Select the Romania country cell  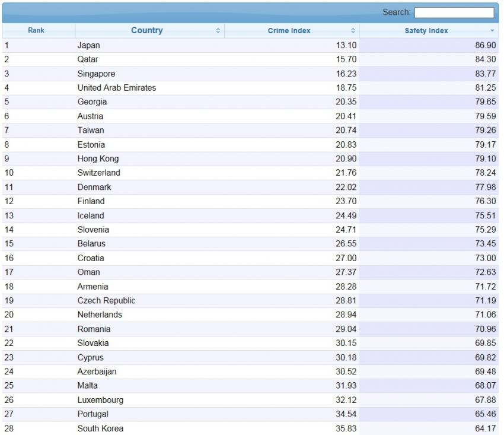coord(150,329)
